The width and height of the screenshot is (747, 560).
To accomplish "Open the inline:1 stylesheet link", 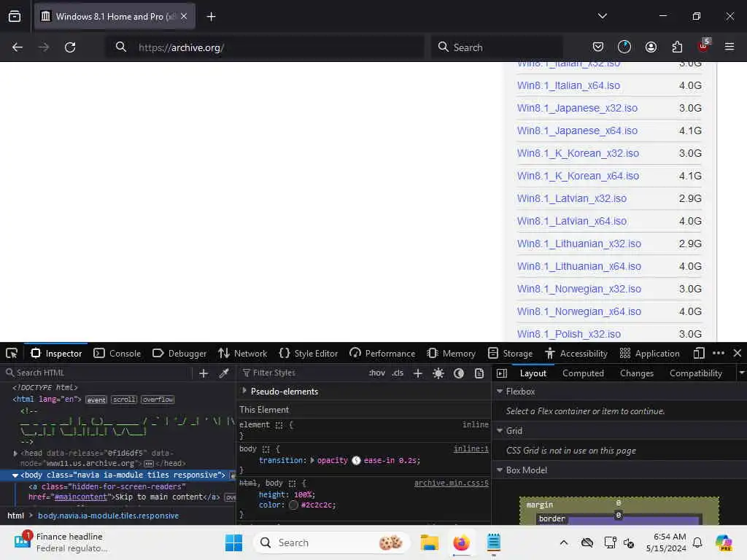I will (471, 448).
